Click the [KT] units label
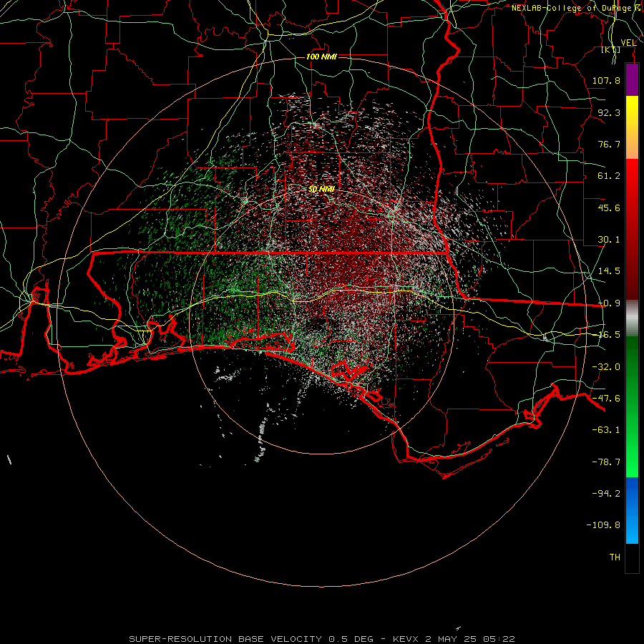Image resolution: width=644 pixels, height=644 pixels. coord(611,50)
